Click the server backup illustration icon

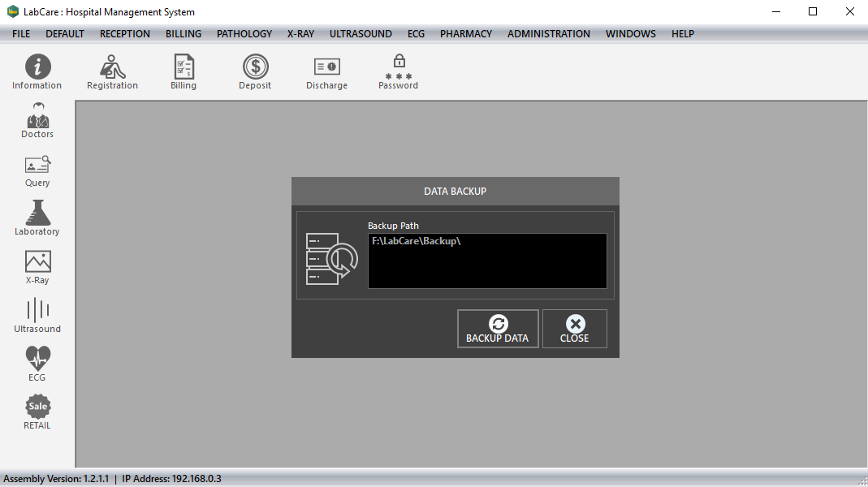pos(331,258)
